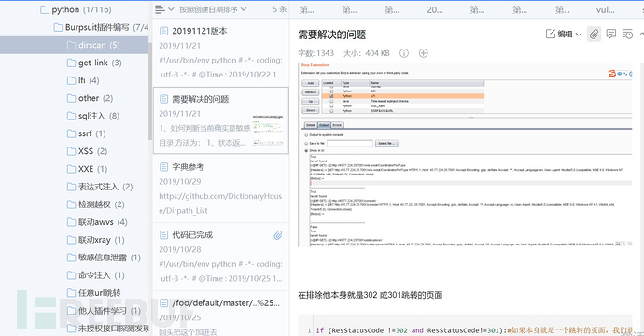Select the dirscan folder
This screenshot has width=644, height=336.
point(74,45)
